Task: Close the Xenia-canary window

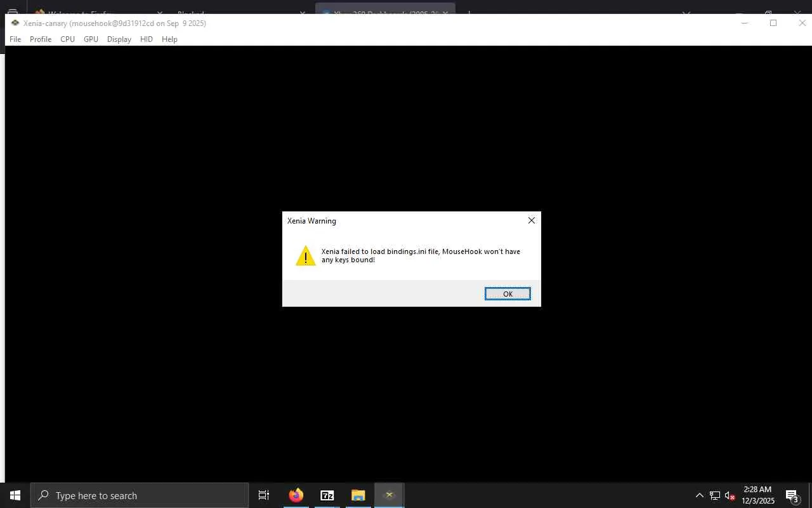Action: point(802,23)
